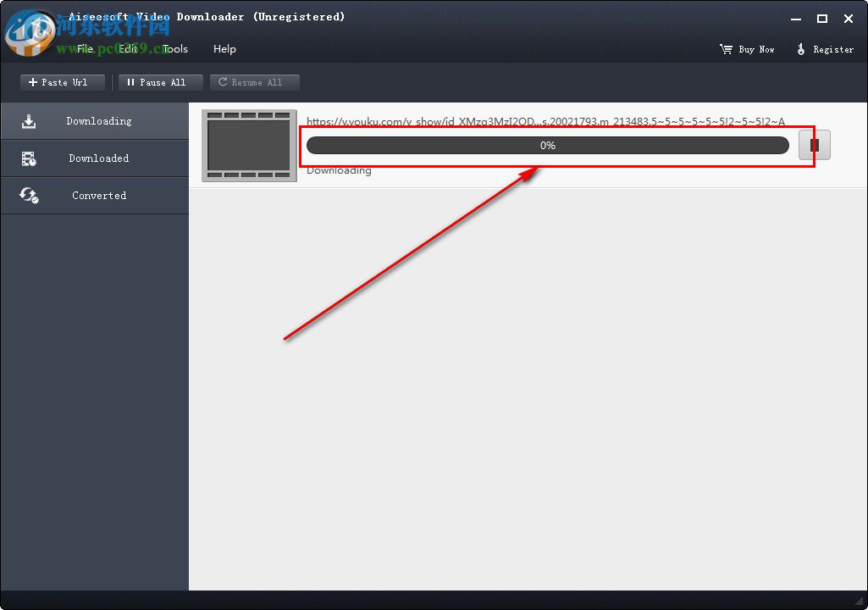Open the Edit menu
Image resolution: width=868 pixels, height=610 pixels.
128,49
